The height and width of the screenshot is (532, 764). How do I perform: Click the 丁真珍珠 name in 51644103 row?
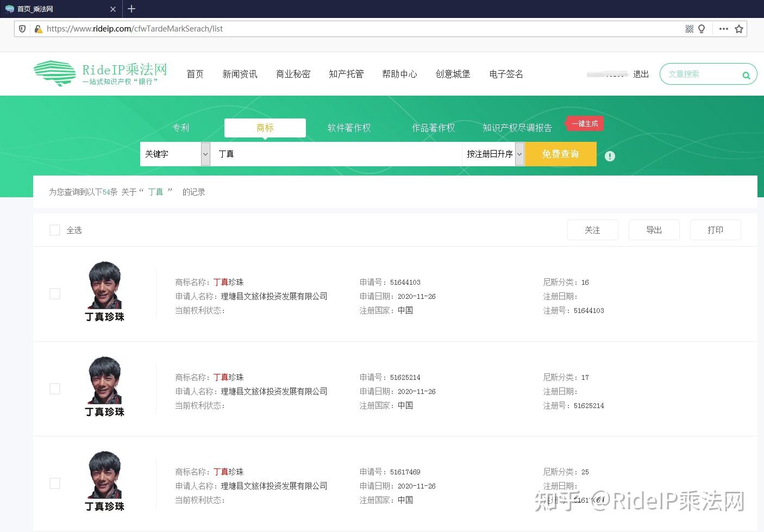(229, 282)
